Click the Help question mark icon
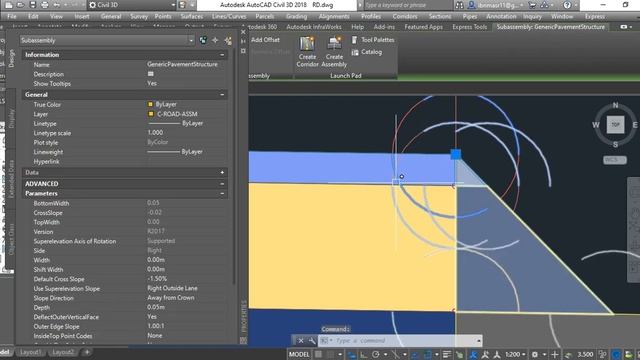Viewport: 640px width, 360px height. 567,5
